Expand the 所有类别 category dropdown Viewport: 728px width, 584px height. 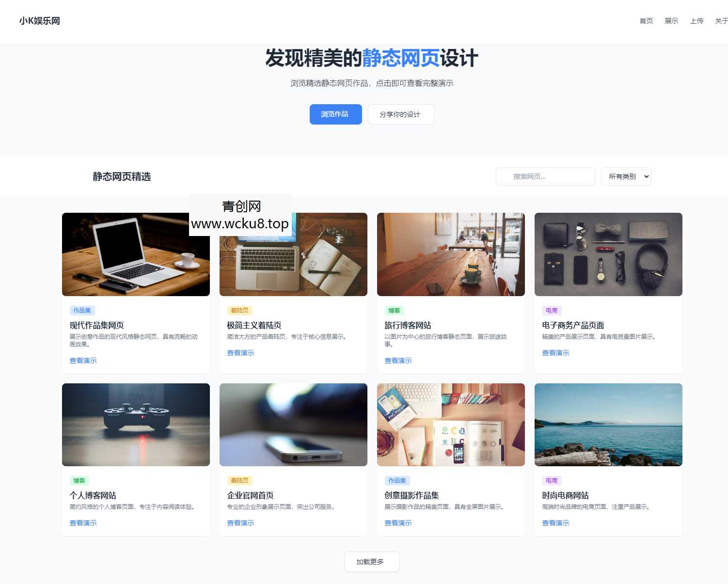[626, 176]
